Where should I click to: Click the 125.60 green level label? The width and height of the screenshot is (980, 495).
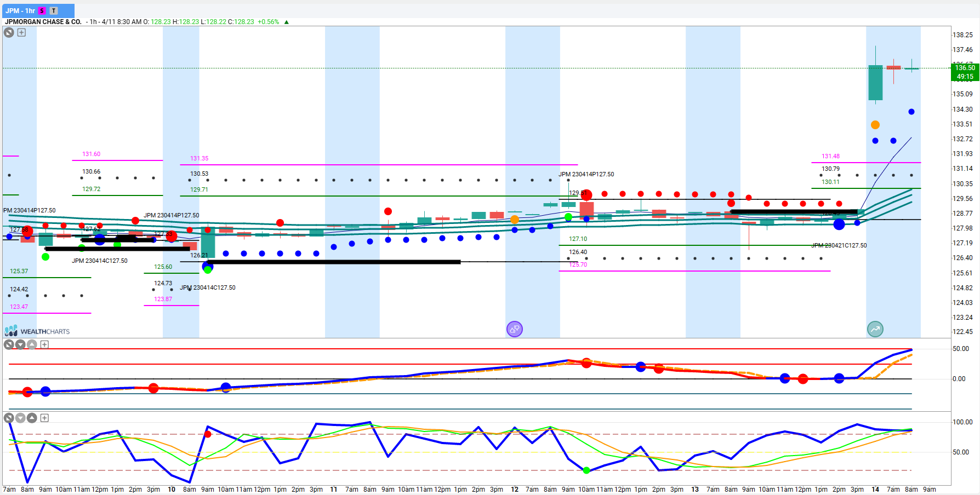click(163, 267)
